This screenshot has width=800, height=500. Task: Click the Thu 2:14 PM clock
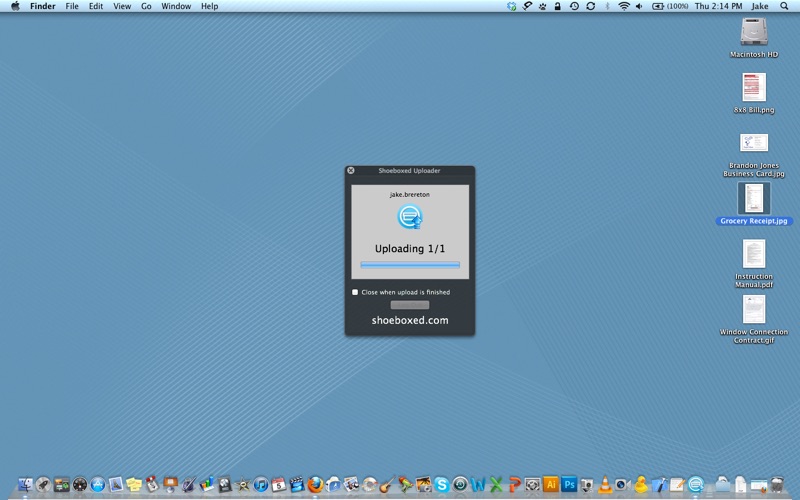pos(718,6)
